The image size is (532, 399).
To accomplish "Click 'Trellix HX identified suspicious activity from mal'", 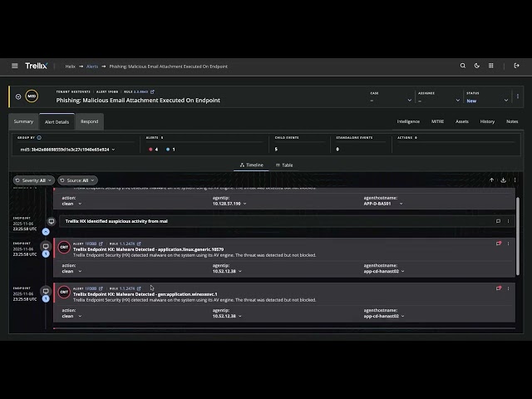I will pos(116,221).
